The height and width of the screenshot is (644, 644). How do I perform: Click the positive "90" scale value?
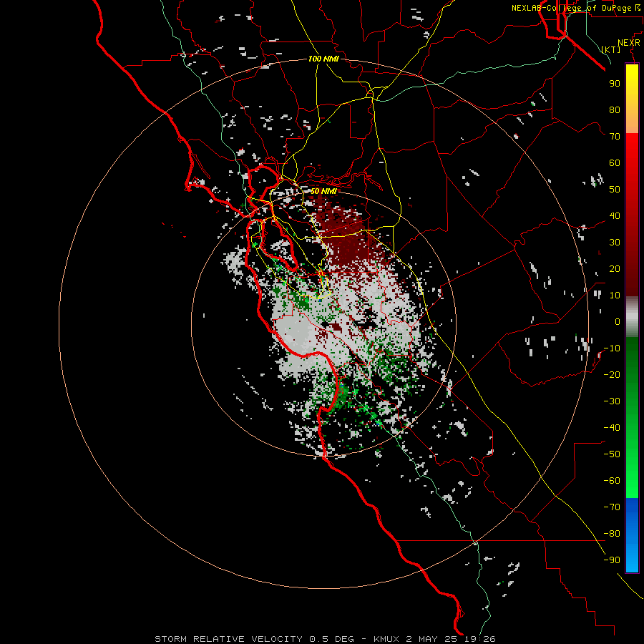pos(615,84)
